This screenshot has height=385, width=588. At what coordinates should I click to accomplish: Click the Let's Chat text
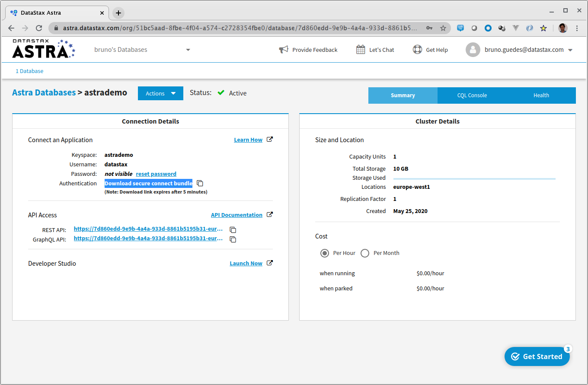(382, 50)
